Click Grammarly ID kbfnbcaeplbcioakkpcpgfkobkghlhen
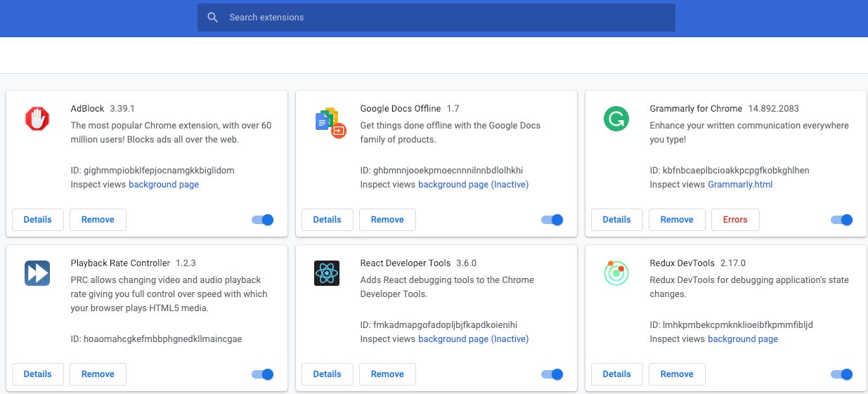The image size is (868, 394). click(x=730, y=171)
